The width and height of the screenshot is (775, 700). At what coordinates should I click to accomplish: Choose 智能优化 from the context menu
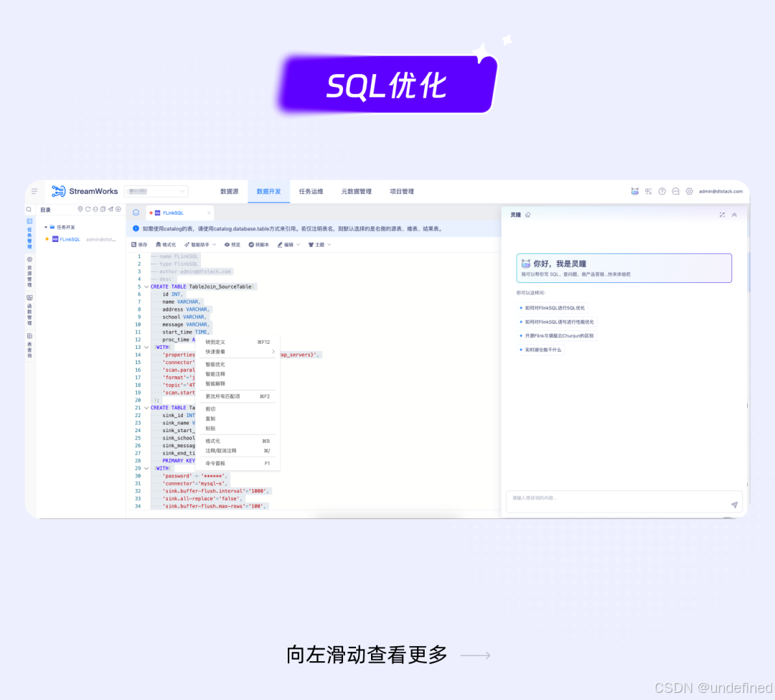[x=238, y=364]
